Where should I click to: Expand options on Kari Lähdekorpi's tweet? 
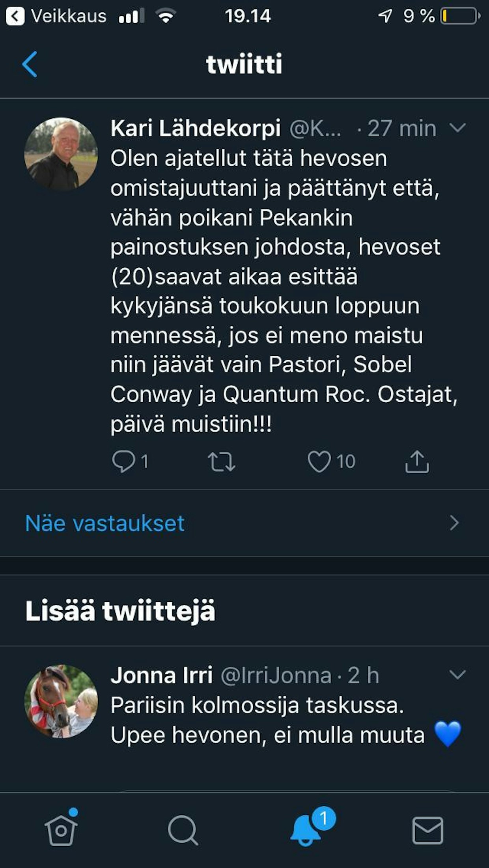[x=457, y=128]
